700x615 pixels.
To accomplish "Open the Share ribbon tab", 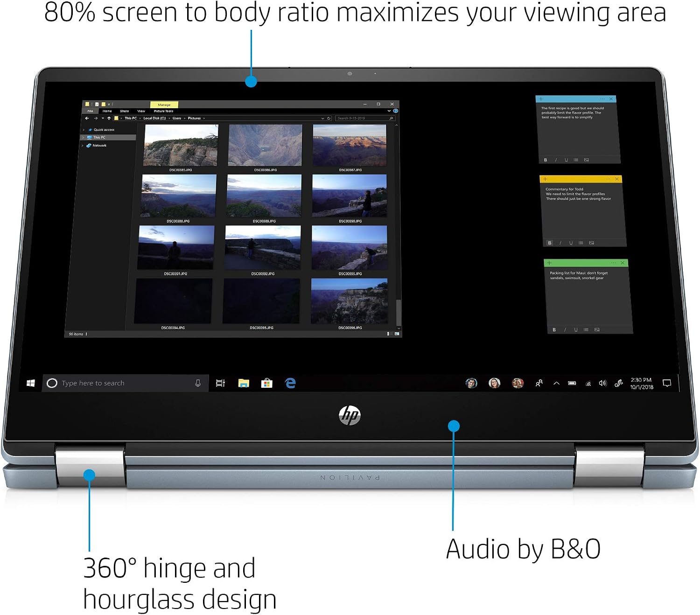I will point(124,111).
